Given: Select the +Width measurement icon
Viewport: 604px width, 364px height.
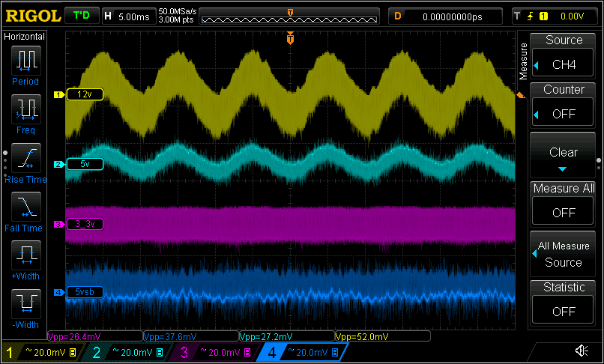Looking at the screenshot, I should [25, 255].
